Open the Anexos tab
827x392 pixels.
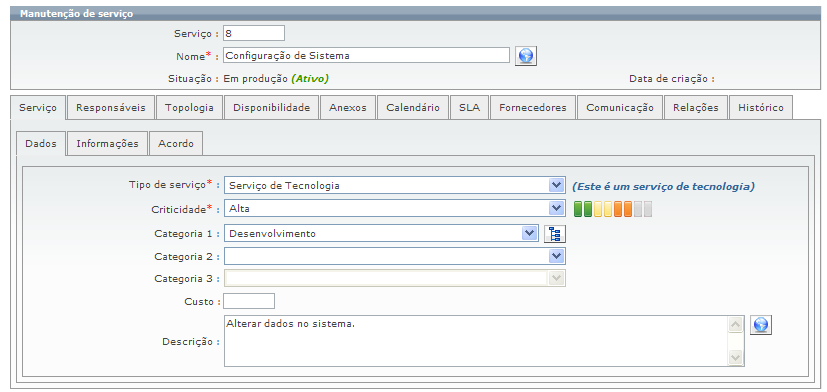[x=348, y=108]
